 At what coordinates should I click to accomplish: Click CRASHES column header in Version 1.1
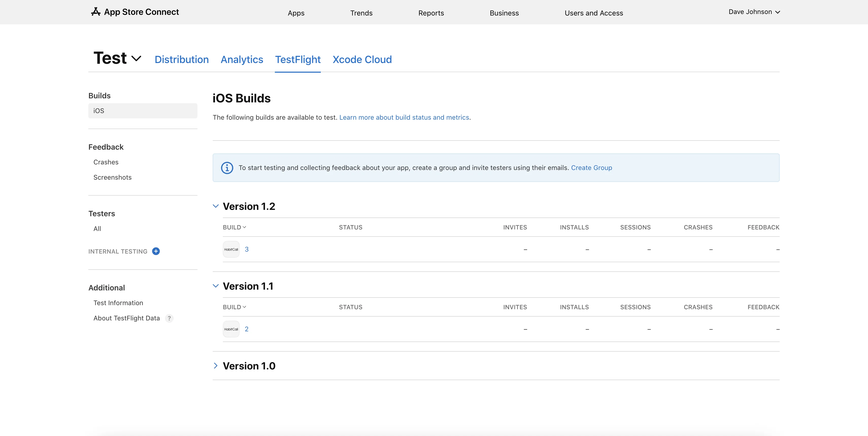[698, 307]
